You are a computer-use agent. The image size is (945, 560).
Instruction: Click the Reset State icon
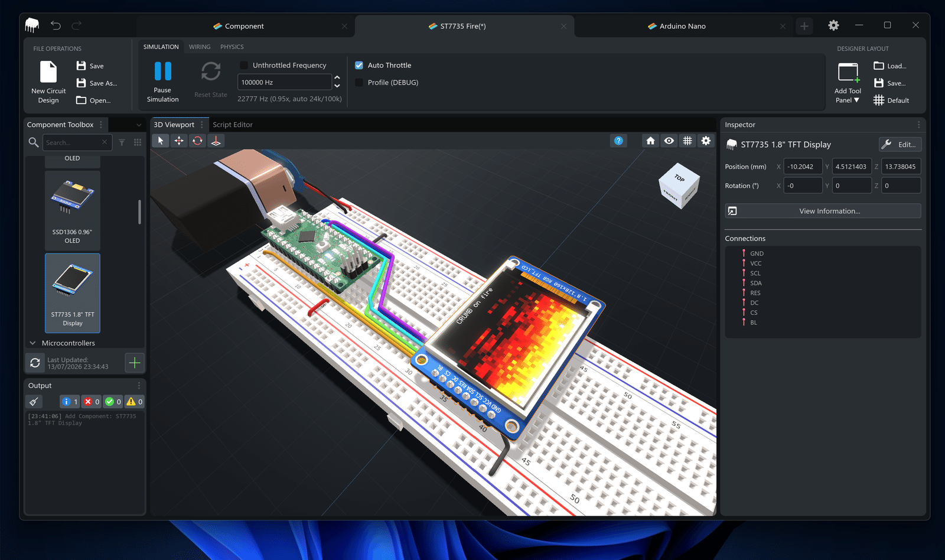tap(211, 71)
